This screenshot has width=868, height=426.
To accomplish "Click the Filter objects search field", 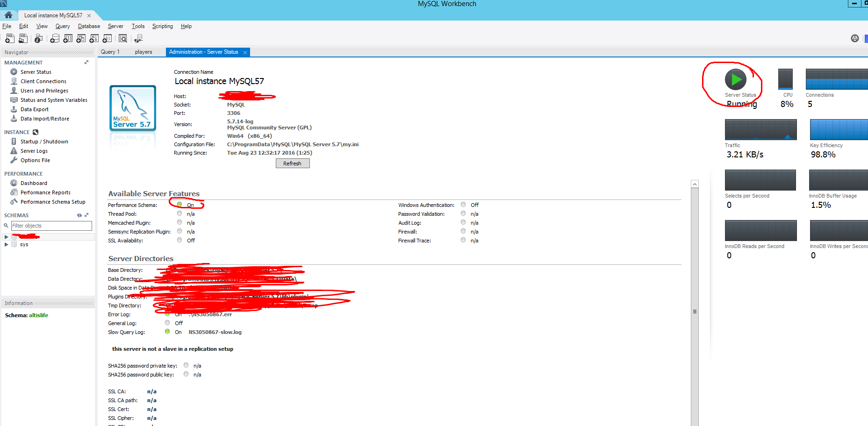I will 51,226.
